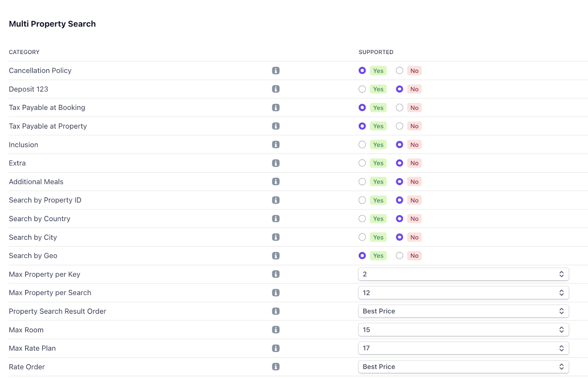The height and width of the screenshot is (378, 588).
Task: Click the Max Rate Plan dropdown showing 17
Action: (463, 348)
